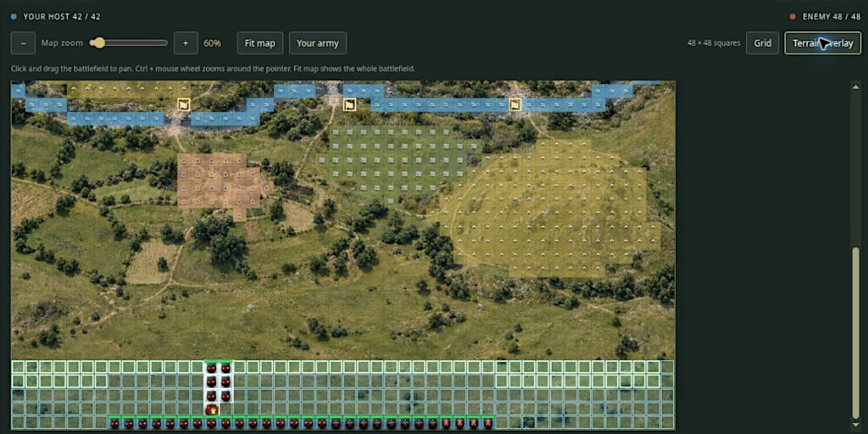Viewport: 868px width, 434px height.
Task: Select the rightmost flag marker on the river
Action: [515, 104]
